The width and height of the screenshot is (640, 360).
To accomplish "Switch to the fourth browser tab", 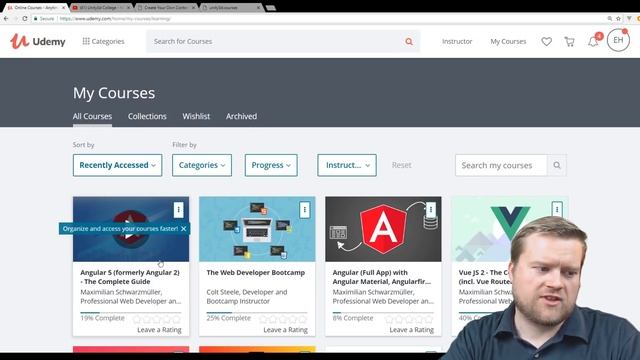I will 231,8.
